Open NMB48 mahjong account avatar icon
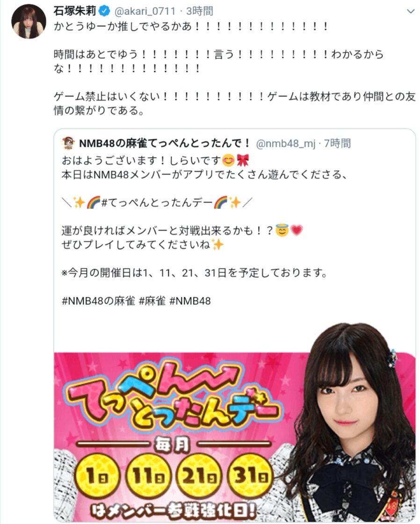The image size is (420, 524). (69, 144)
